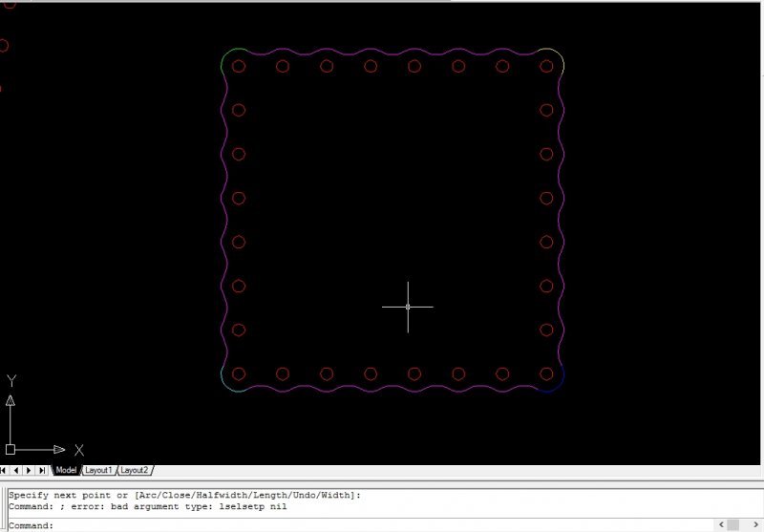Select the UCS icon's Y axis label
This screenshot has width=764, height=532.
[x=11, y=380]
